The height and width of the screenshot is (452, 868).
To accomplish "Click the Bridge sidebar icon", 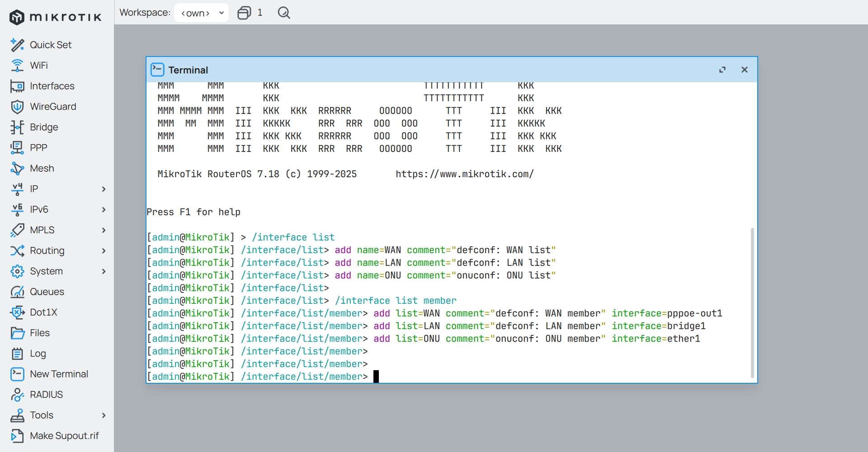I will tap(17, 127).
